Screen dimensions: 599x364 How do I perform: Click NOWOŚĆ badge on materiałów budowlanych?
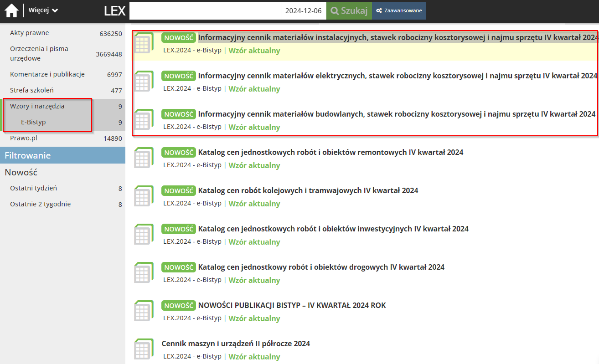(x=179, y=114)
